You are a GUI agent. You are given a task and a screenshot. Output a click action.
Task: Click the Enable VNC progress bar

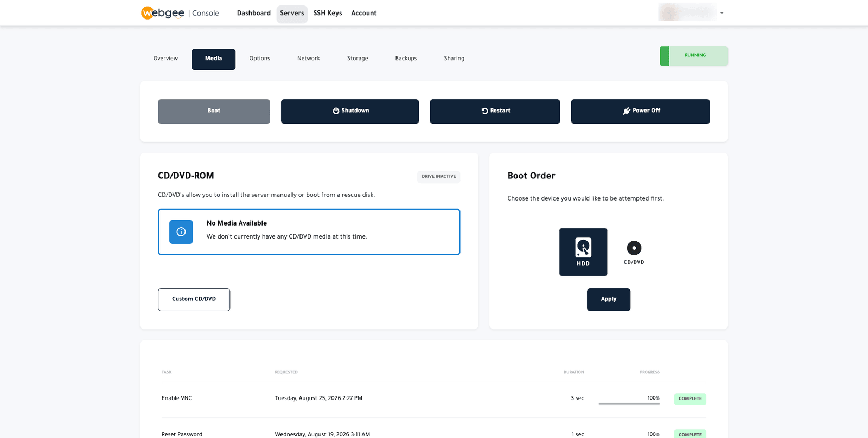pyautogui.click(x=629, y=404)
